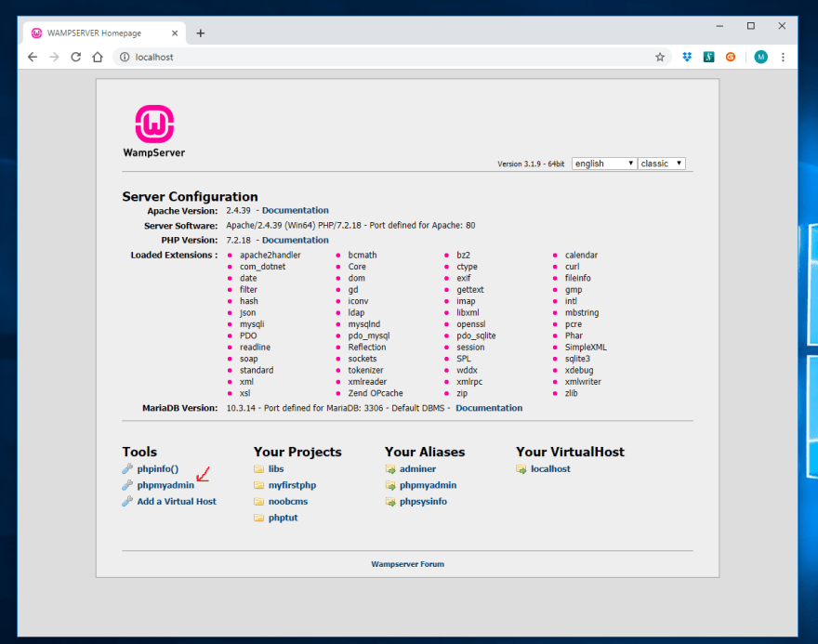Image resolution: width=818 pixels, height=644 pixels.
Task: Click the mbstring extension entry
Action: coord(582,312)
